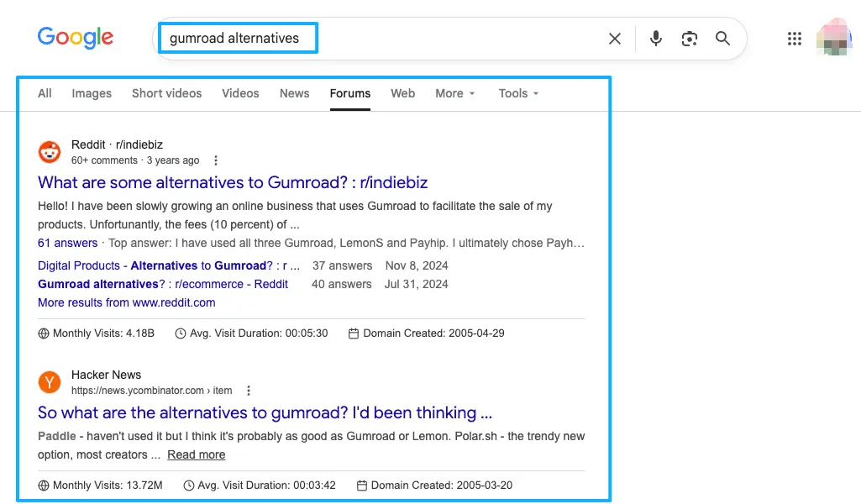The height and width of the screenshot is (504, 861).
Task: Open the three-dot menu of the Hacker News result
Action: [x=248, y=391]
